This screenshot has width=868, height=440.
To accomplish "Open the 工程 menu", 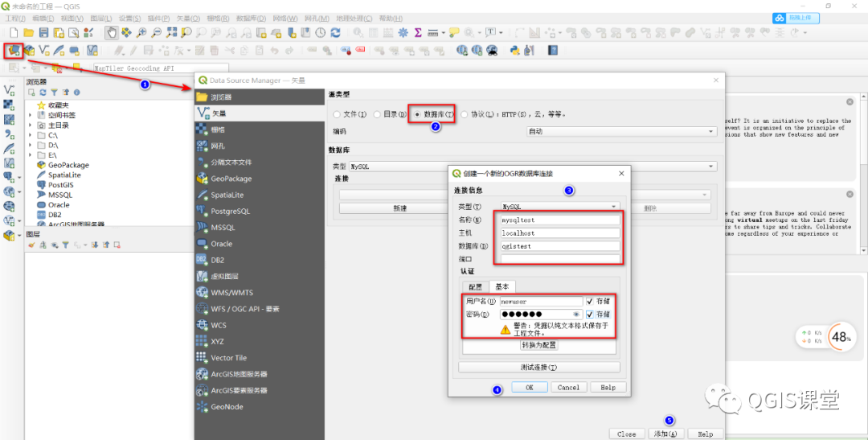I will 15,19.
